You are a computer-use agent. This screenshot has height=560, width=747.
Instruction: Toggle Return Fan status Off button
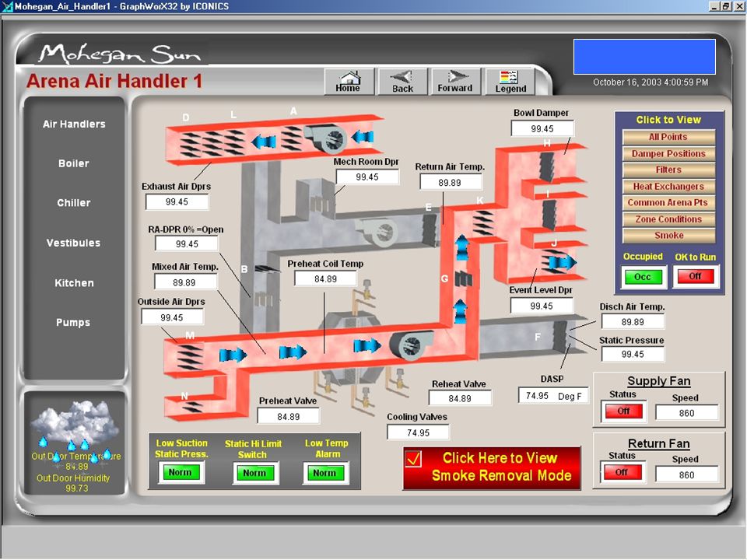click(621, 472)
